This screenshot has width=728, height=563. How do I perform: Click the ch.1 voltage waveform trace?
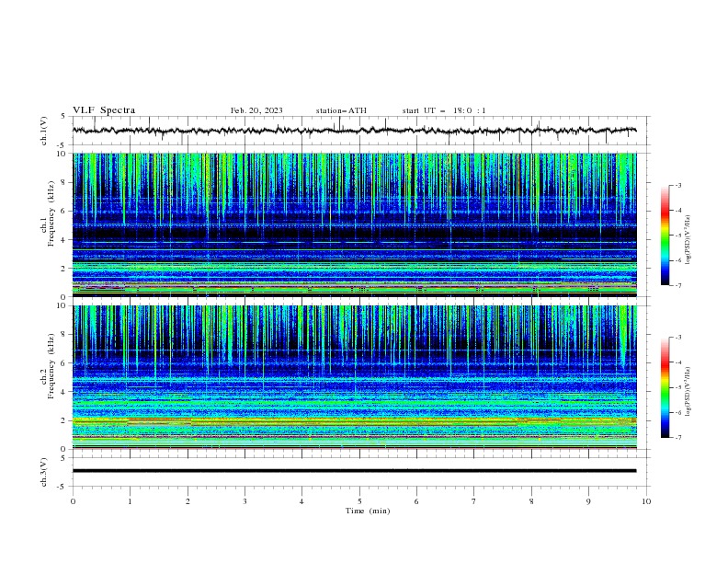click(x=354, y=131)
